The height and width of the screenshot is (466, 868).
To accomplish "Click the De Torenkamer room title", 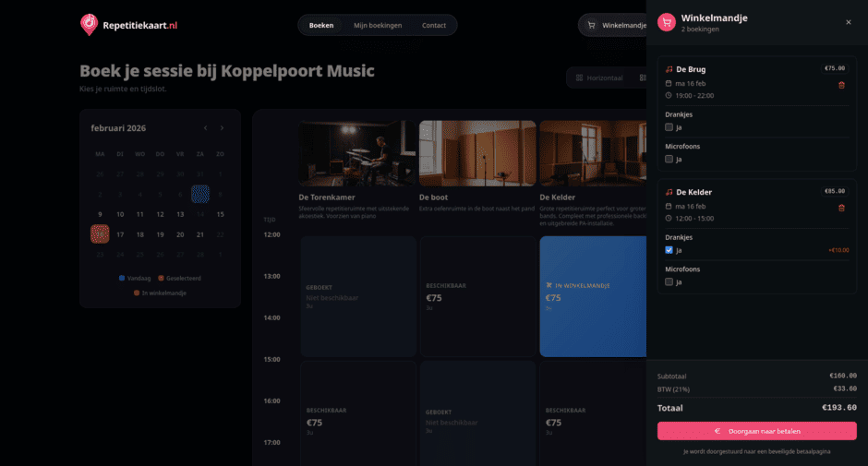I will (x=327, y=197).
